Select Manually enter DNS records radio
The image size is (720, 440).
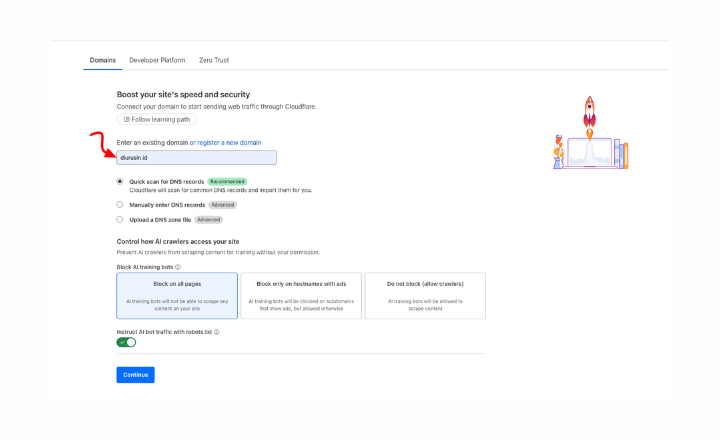[120, 205]
